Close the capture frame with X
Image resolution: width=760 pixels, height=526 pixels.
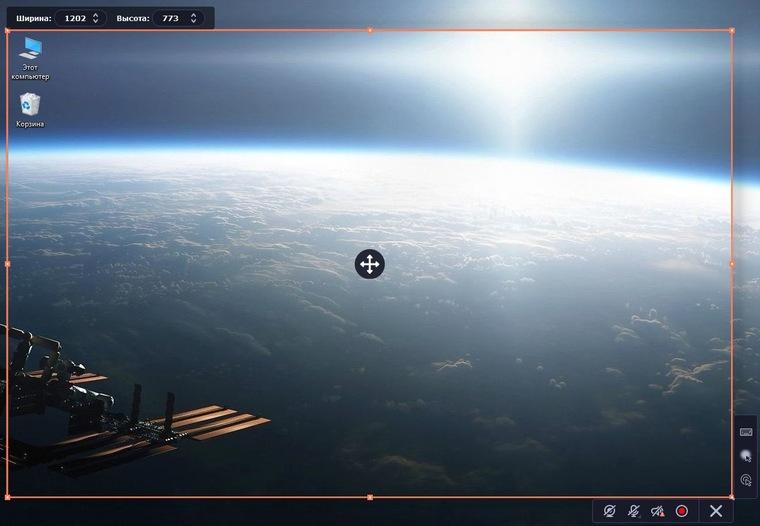[716, 511]
